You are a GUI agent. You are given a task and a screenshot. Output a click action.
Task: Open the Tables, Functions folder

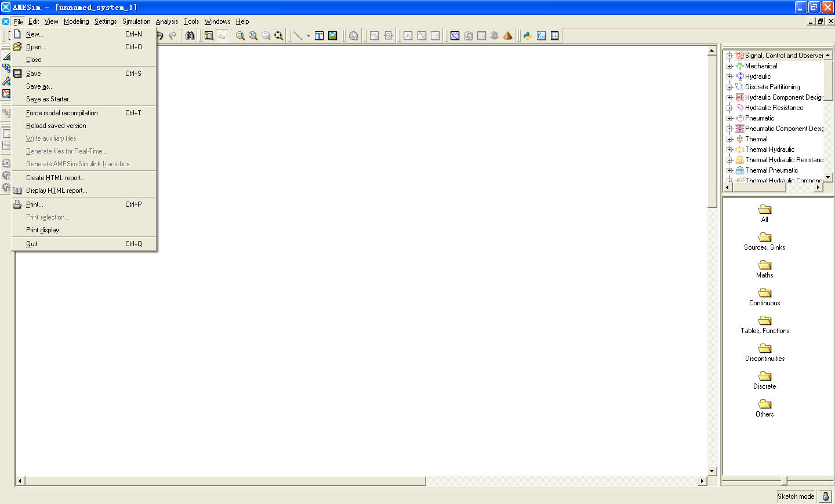tap(765, 324)
